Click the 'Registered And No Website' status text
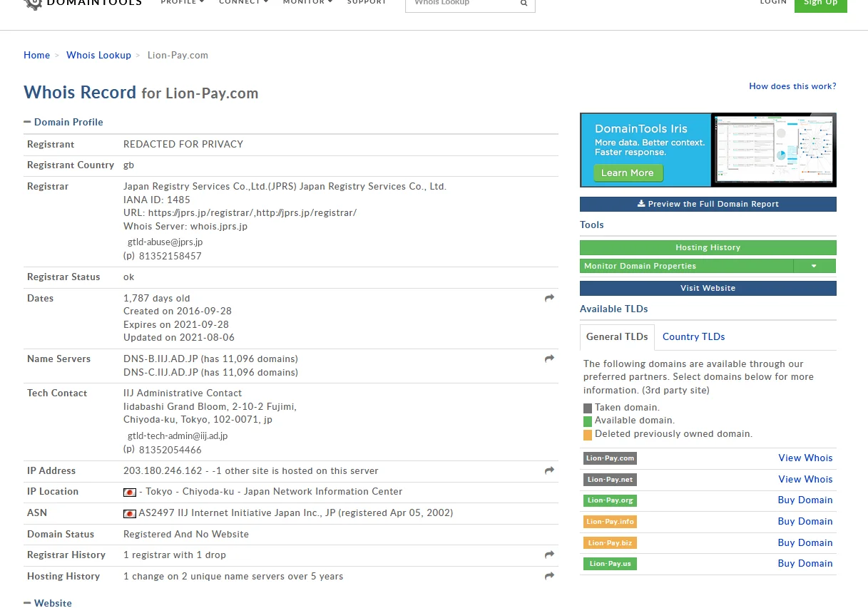 186,535
